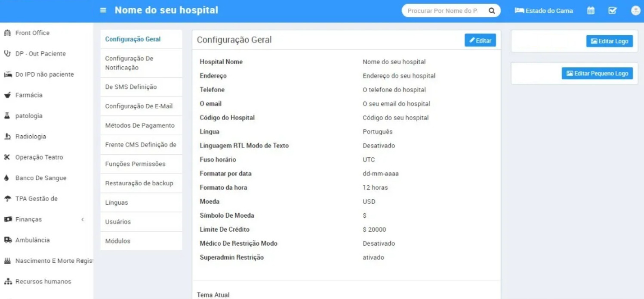Image resolution: width=644 pixels, height=299 pixels.
Task: Select Módulos settings
Action: (x=141, y=241)
